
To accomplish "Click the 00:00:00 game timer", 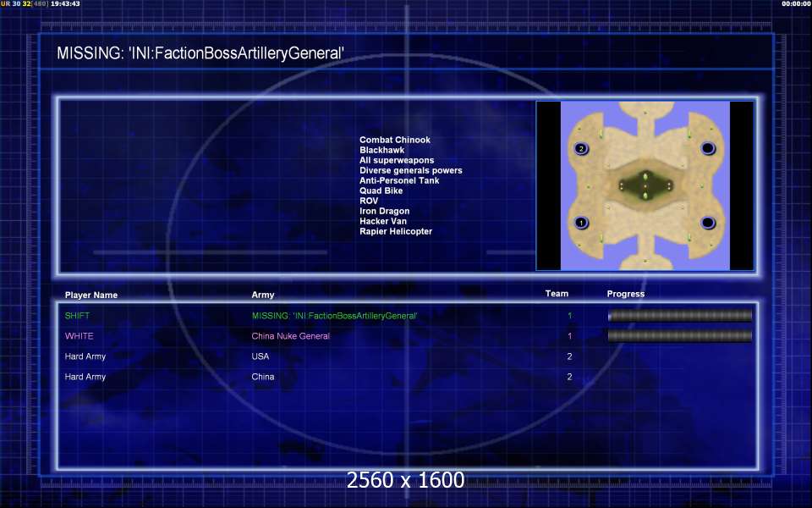I will 797,3.
